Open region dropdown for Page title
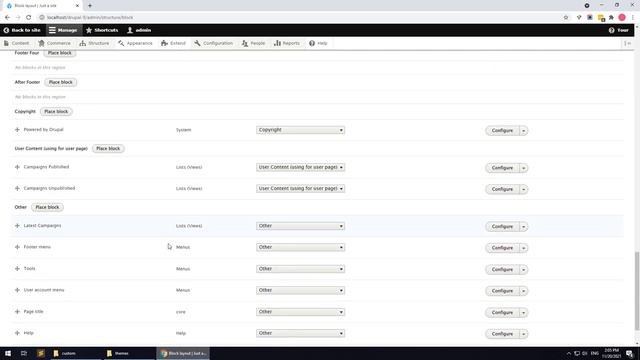The width and height of the screenshot is (640, 360). (300, 312)
